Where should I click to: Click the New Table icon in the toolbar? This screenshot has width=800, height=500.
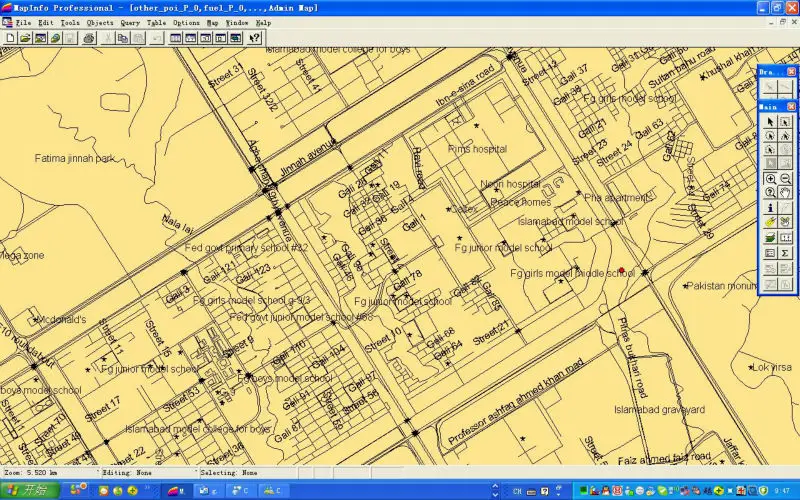pyautogui.click(x=10, y=38)
